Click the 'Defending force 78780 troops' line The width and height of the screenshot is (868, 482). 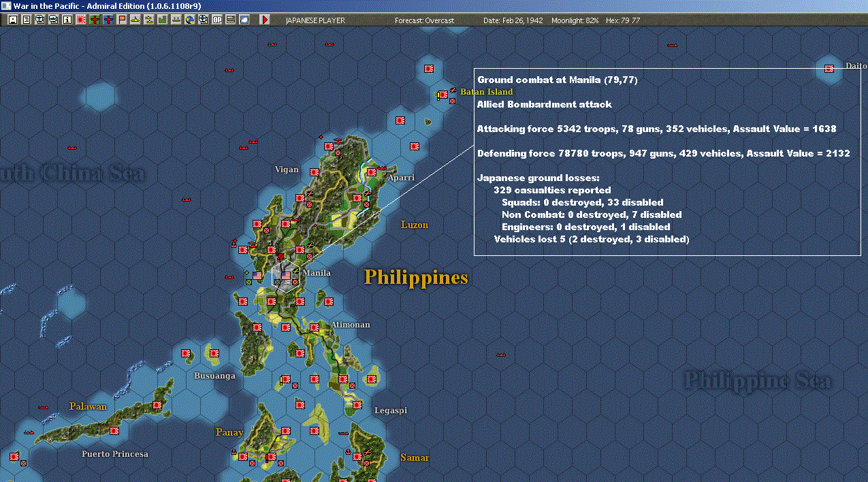pos(663,153)
